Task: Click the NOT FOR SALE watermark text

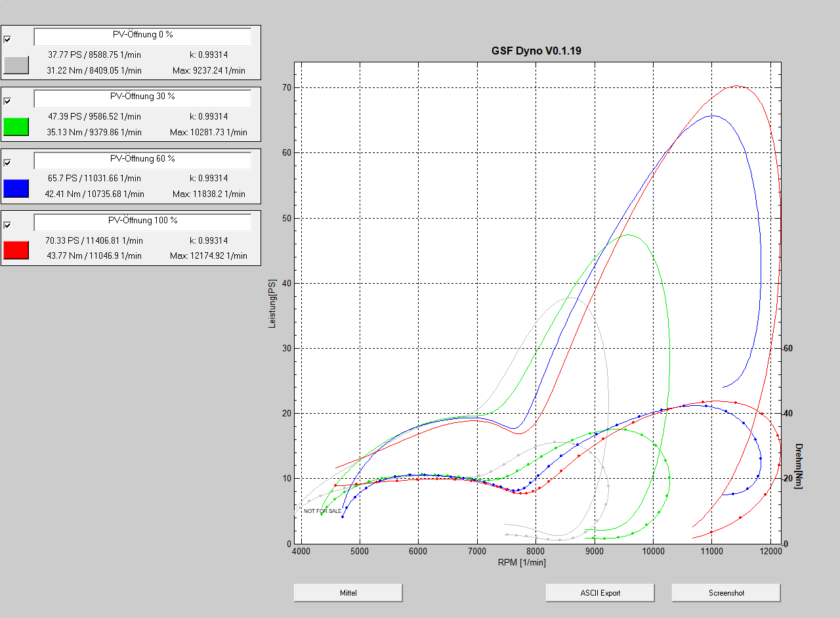Action: click(322, 511)
